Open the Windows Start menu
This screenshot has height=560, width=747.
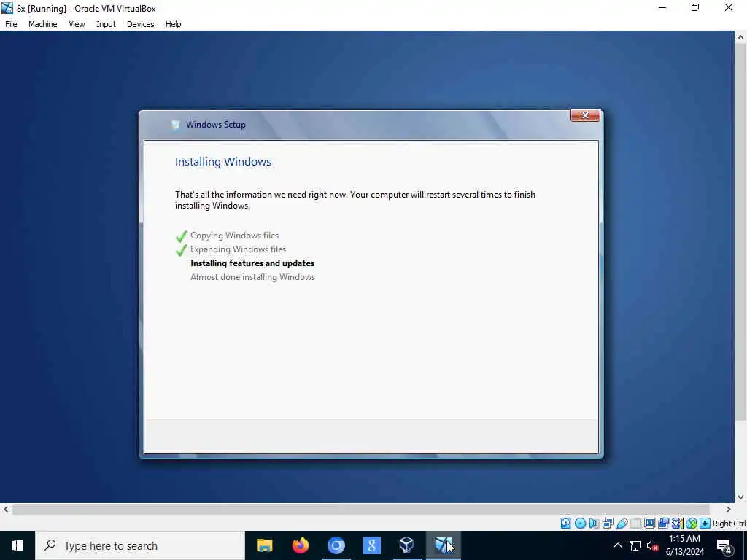point(18,545)
